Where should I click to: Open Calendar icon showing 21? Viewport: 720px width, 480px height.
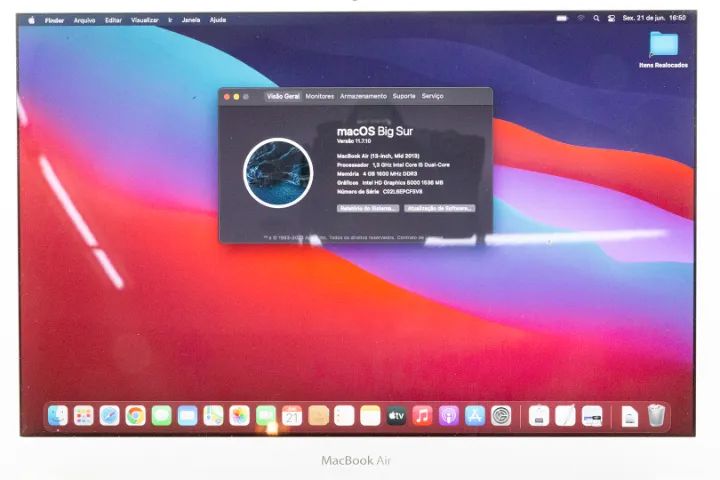tap(292, 416)
